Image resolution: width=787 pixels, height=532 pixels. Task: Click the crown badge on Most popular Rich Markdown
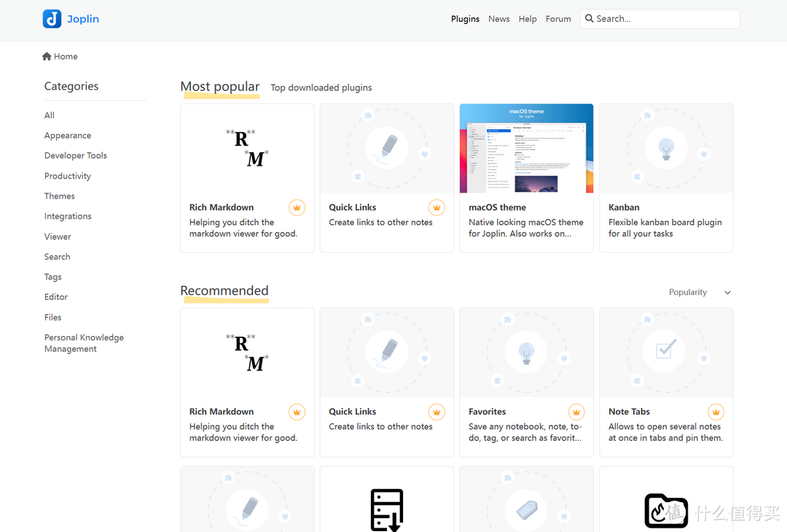click(x=297, y=207)
